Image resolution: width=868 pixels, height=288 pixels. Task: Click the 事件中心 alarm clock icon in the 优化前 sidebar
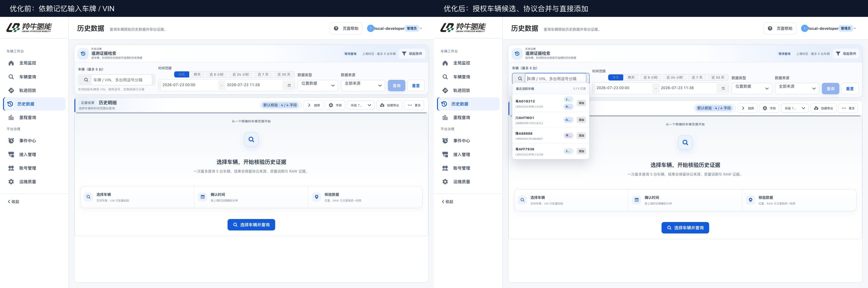click(11, 141)
